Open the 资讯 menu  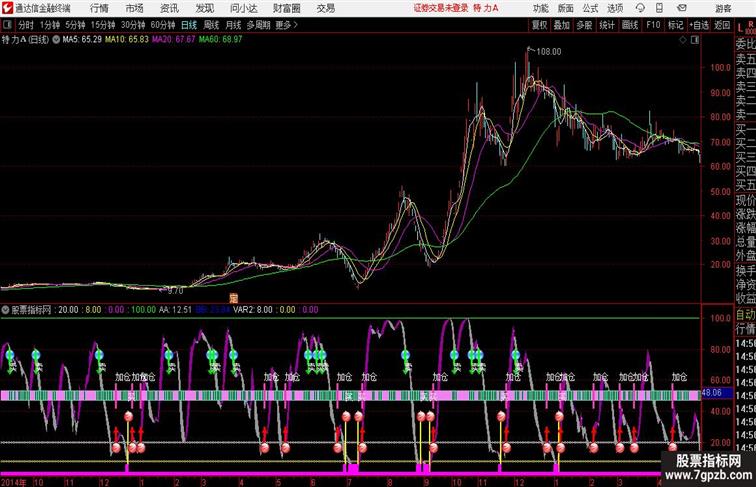pyautogui.click(x=169, y=8)
